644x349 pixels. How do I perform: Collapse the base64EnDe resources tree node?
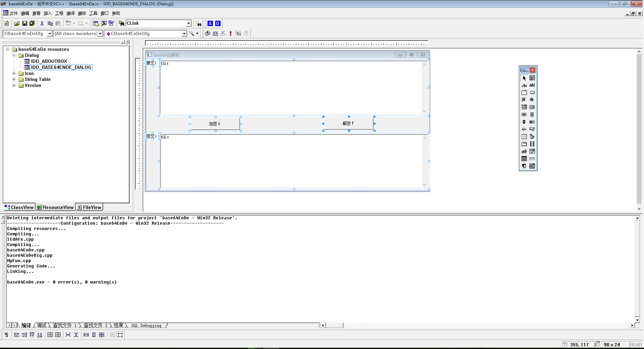[x=8, y=49]
